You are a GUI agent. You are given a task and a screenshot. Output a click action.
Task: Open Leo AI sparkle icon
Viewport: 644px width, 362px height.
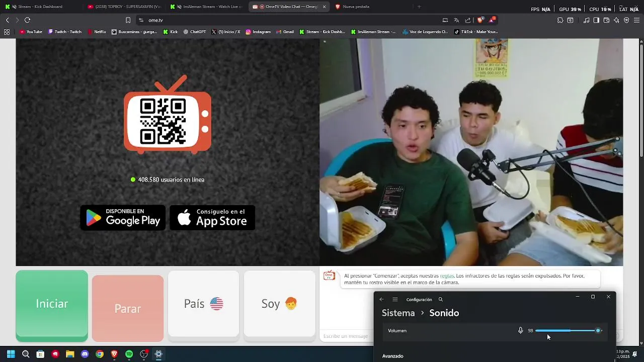(616, 20)
